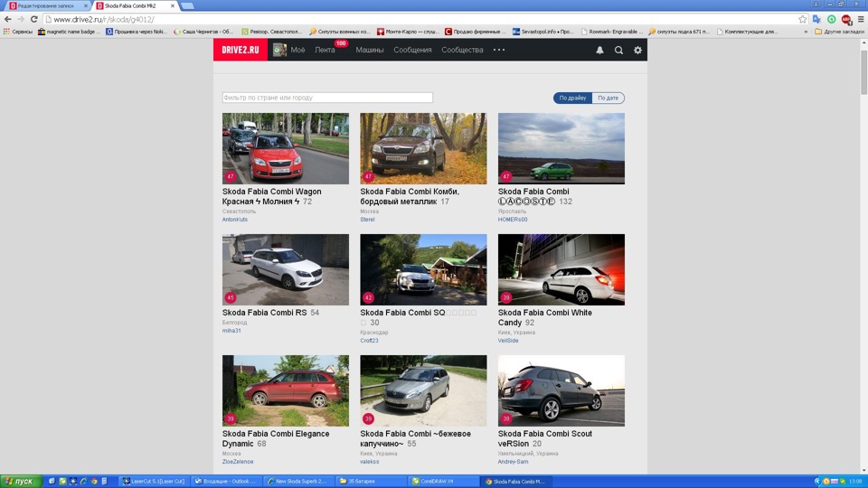Open the notifications bell icon
The height and width of the screenshot is (488, 868).
point(599,50)
